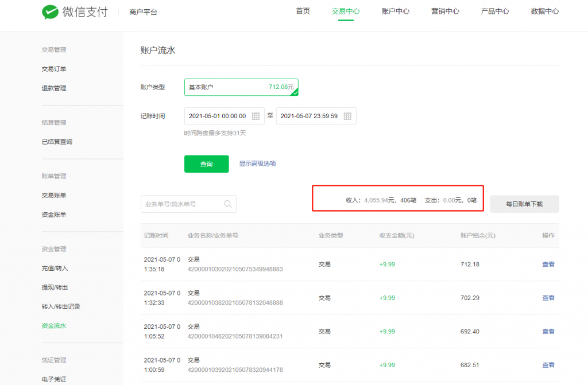The image size is (588, 385).
Task: Select the 营销中心 tab
Action: [445, 10]
